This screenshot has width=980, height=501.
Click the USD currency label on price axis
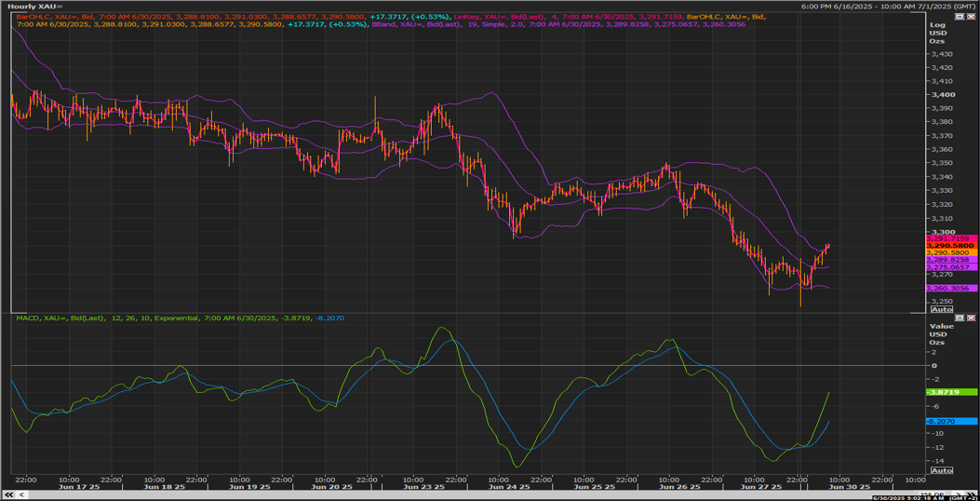click(939, 33)
